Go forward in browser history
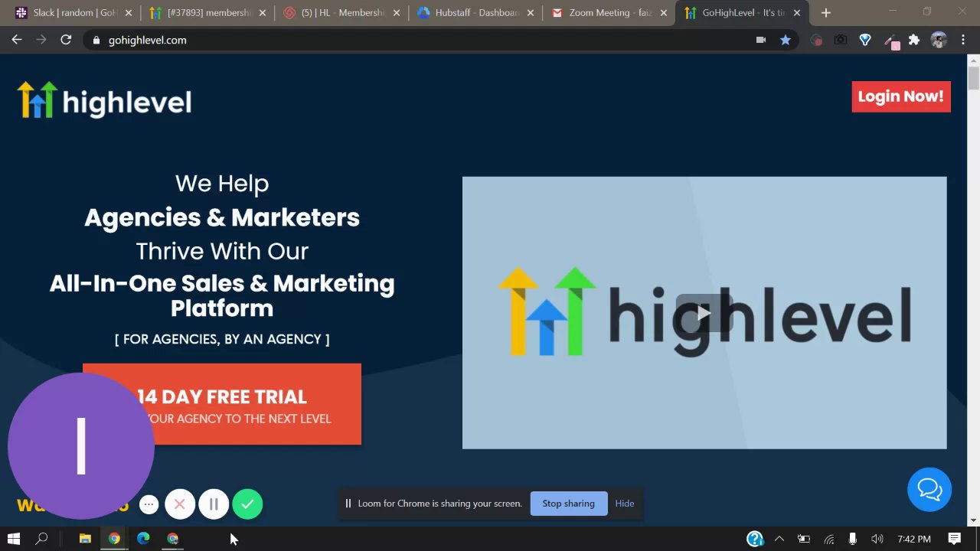Viewport: 980px width, 551px height. 41,40
